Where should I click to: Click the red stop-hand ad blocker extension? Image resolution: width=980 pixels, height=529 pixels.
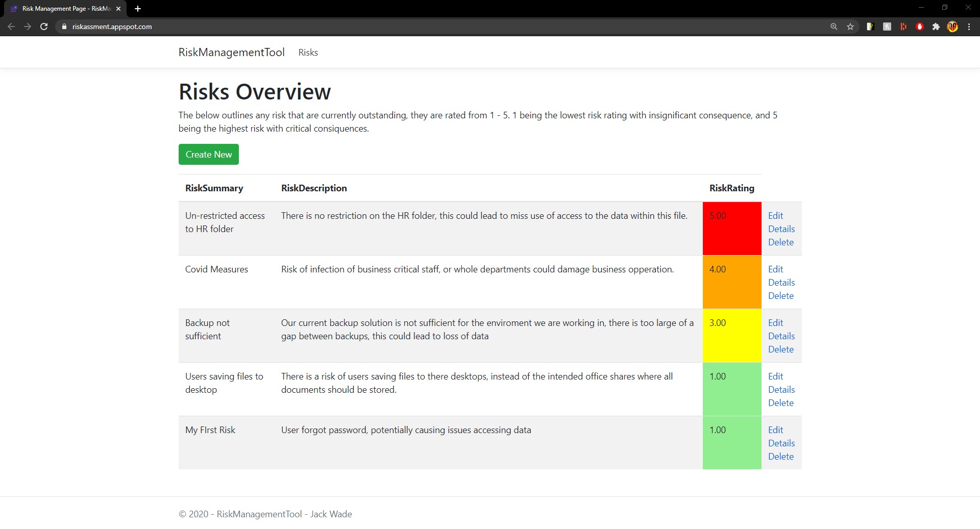[920, 27]
